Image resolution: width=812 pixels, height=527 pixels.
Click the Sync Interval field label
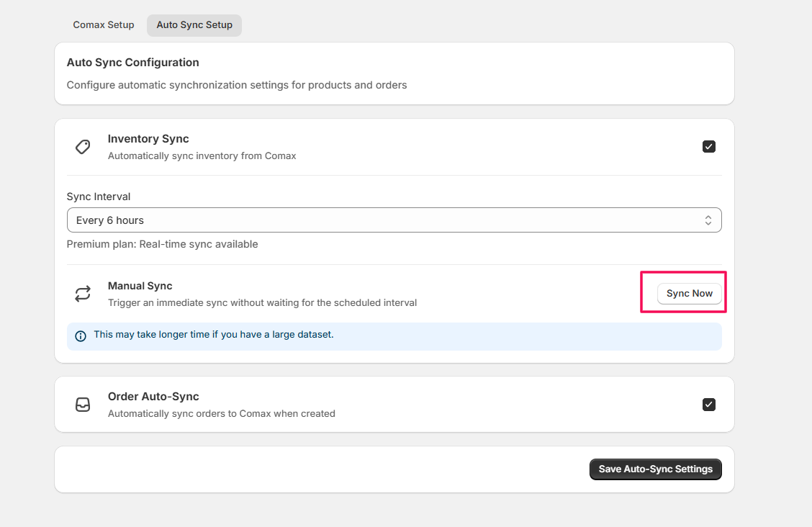coord(99,197)
